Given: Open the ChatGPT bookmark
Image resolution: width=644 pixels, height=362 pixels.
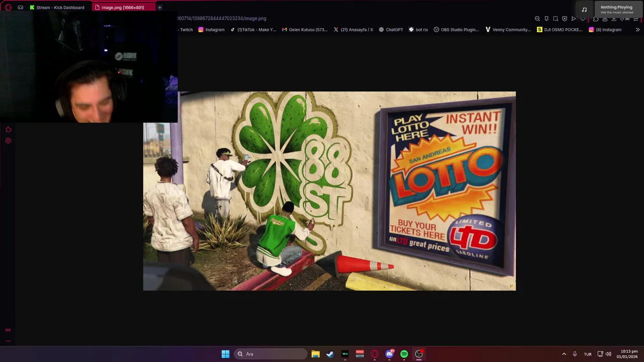Looking at the screenshot, I should tap(391, 30).
